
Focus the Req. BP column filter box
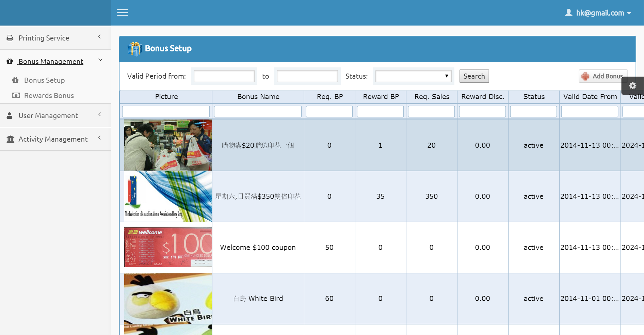[329, 112]
